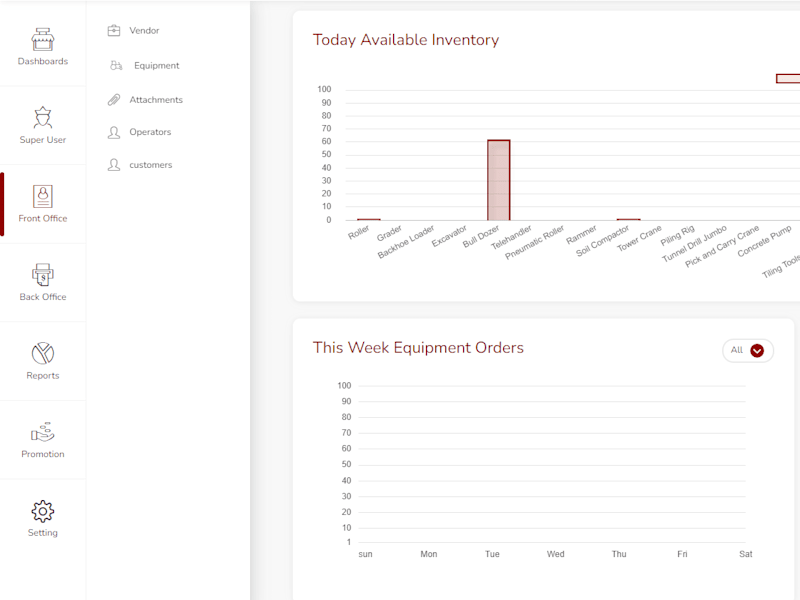Screen dimensions: 800x600
Task: Click the Bull Dozer bar in chart
Action: tap(498, 180)
